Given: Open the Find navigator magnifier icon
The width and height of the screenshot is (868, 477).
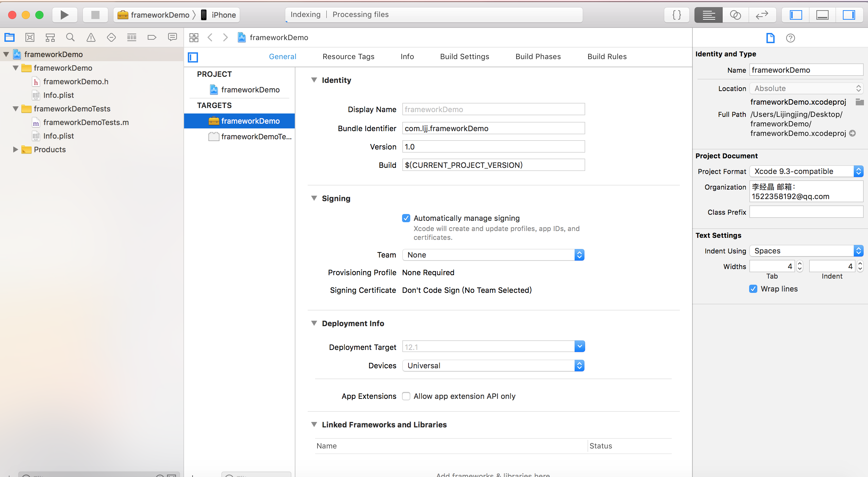Looking at the screenshot, I should [x=70, y=37].
